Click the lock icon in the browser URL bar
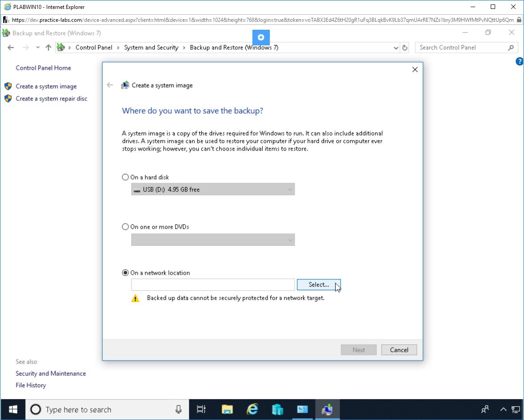The width and height of the screenshot is (524, 420). point(519,20)
